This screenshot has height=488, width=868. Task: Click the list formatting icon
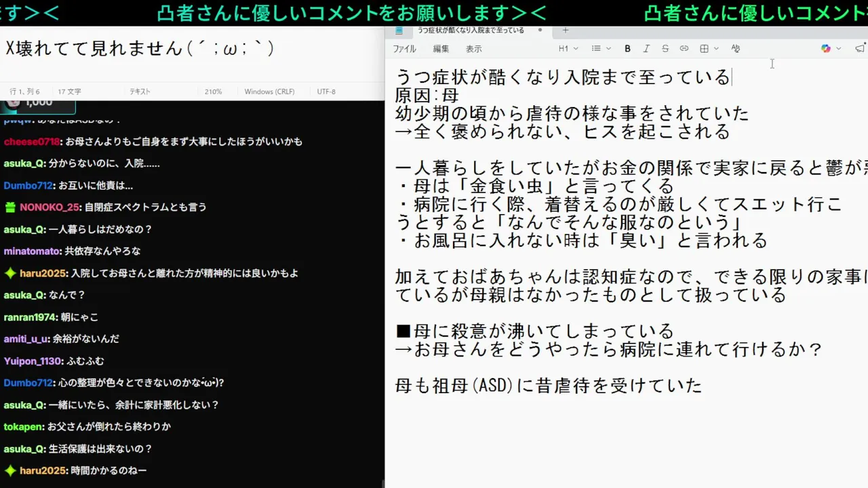[596, 49]
